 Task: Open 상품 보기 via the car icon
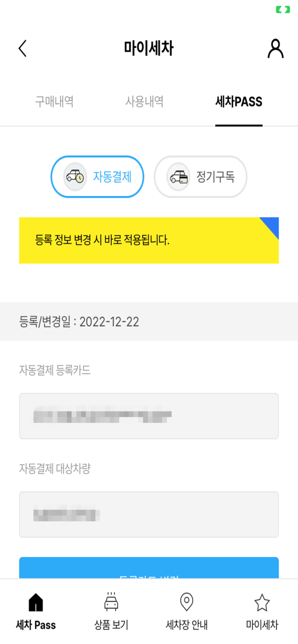click(x=111, y=604)
